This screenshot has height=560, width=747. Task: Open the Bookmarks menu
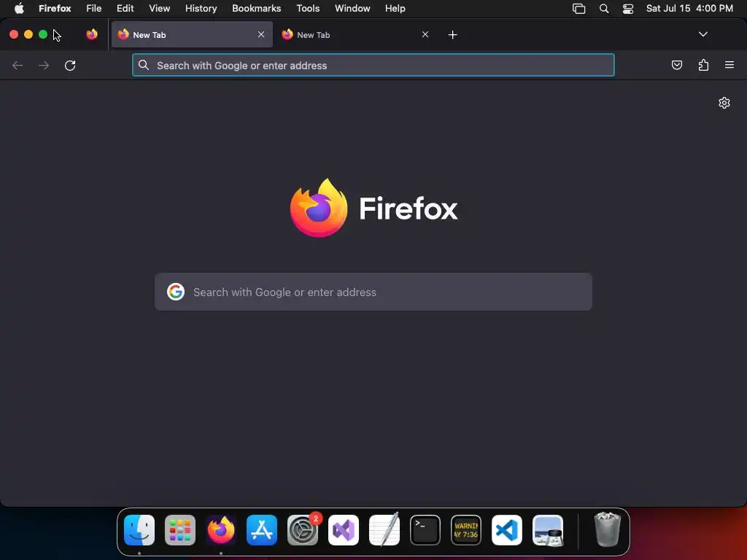click(x=256, y=8)
